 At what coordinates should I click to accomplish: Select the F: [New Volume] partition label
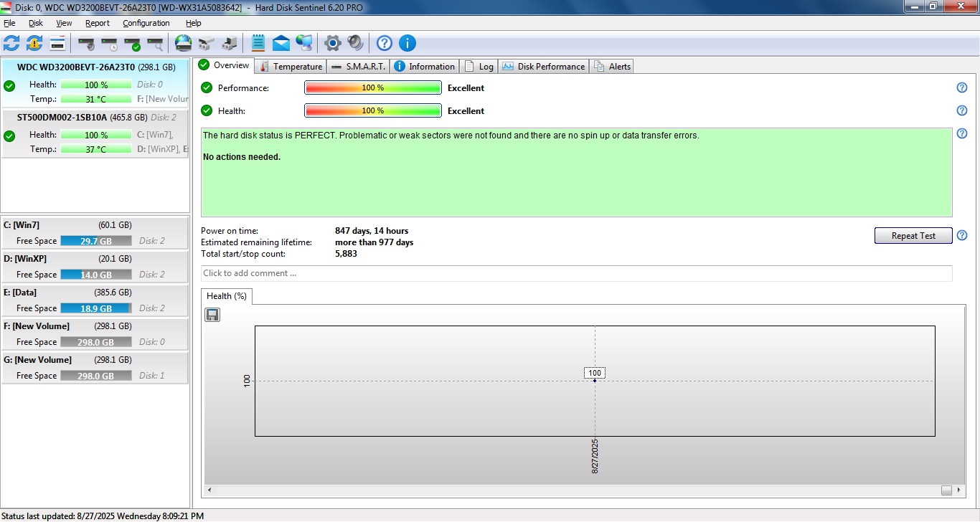37,326
